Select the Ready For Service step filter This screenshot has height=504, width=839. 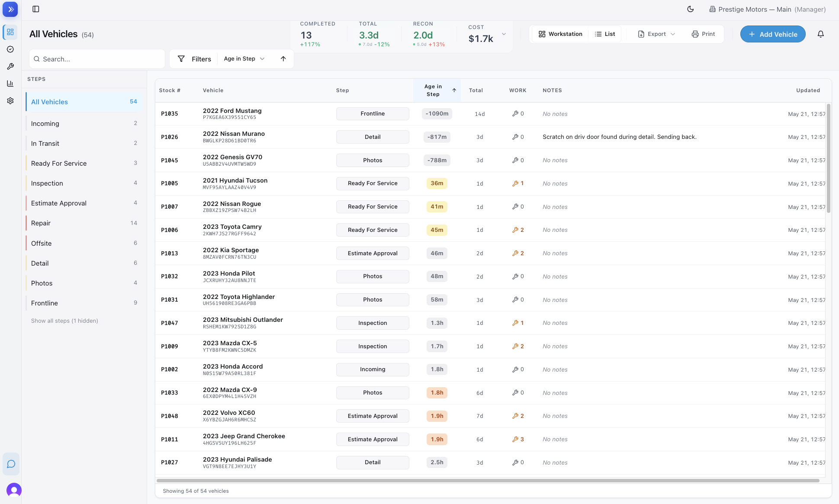pos(84,164)
